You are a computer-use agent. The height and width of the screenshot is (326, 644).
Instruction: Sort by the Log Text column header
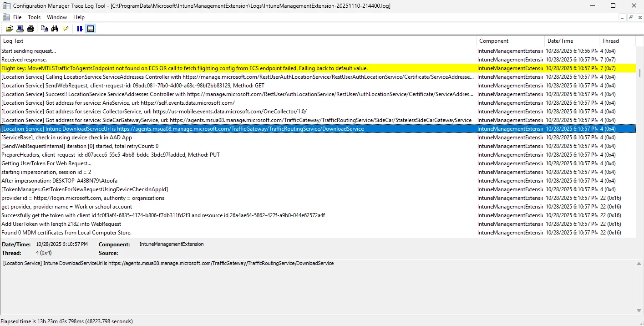click(x=238, y=41)
